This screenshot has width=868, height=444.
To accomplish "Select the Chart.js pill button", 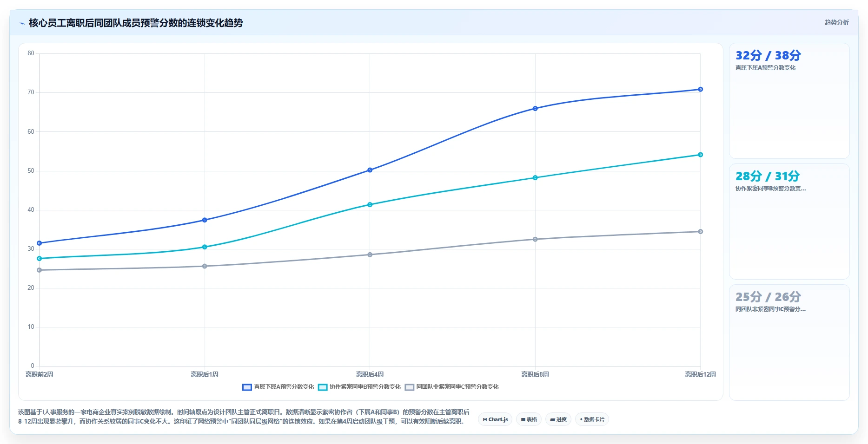I will 495,419.
